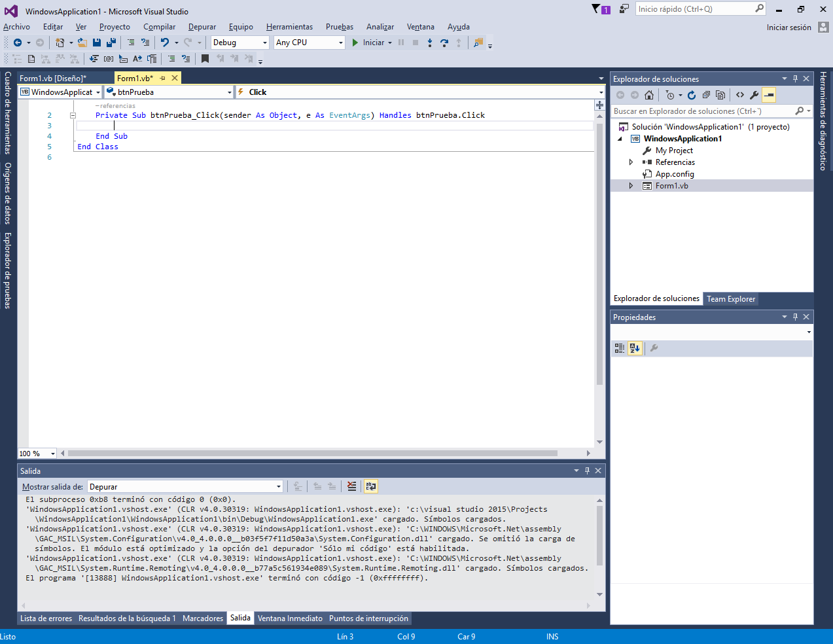
Task: Sort properties alphabetically in Propiedades panel
Action: coord(634,348)
